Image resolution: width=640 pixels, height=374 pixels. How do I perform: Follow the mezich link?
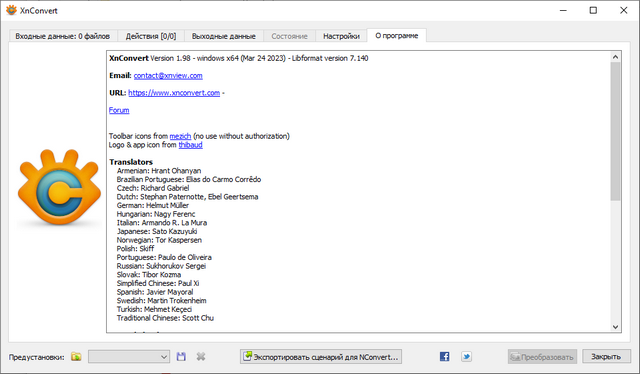click(180, 136)
